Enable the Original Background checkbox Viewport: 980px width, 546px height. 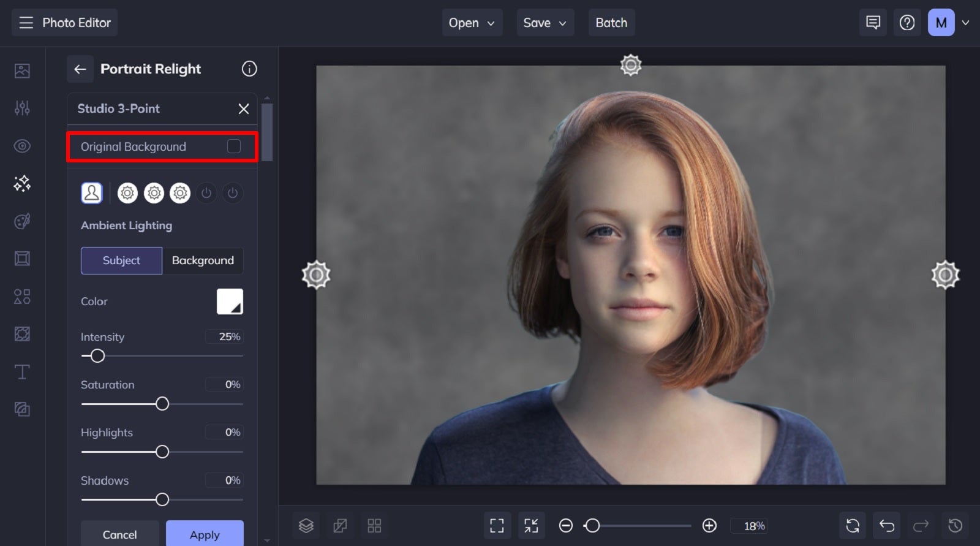(x=234, y=146)
